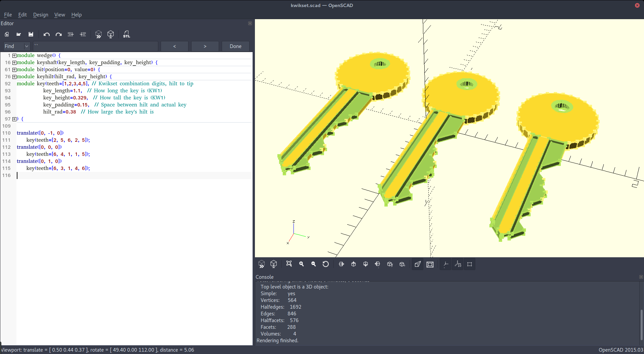
Task: Place the cursor on empty line 116
Action: tap(134, 175)
